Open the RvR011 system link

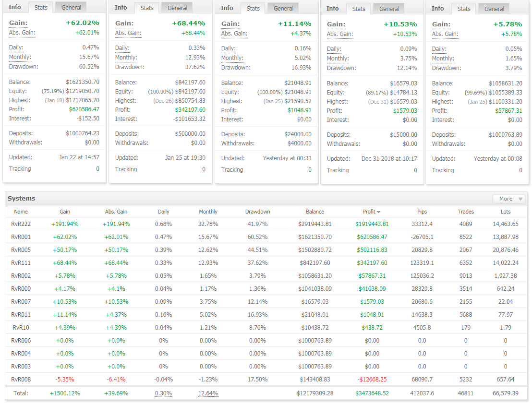[21, 315]
